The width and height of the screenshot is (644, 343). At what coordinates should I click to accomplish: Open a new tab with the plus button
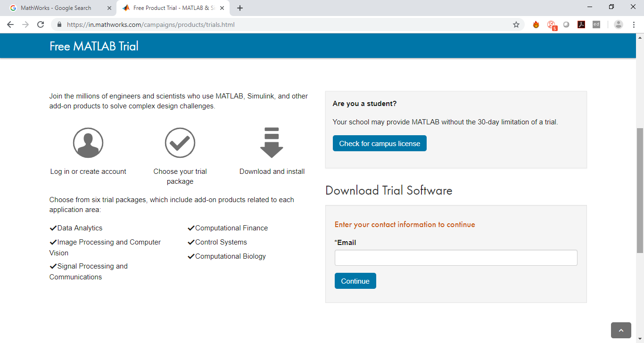coord(240,8)
